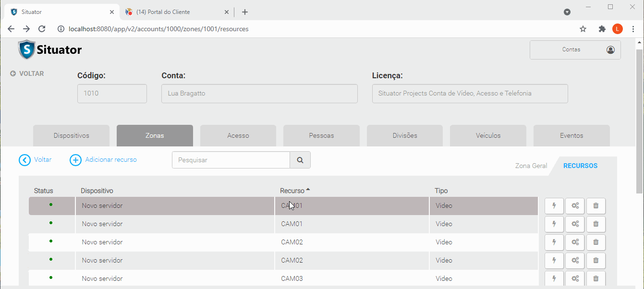Screen dimensions: 644x289
Task: Sort the table by the Recurso column header
Action: coord(292,191)
